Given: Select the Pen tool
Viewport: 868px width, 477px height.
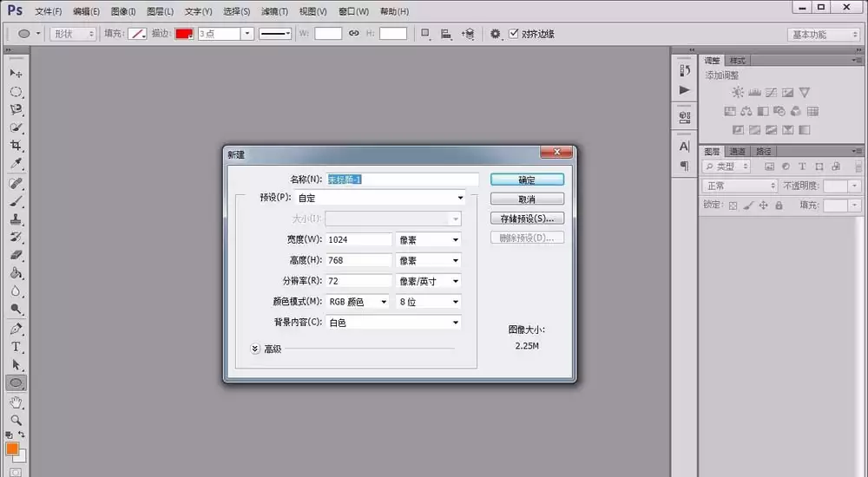Looking at the screenshot, I should [16, 329].
